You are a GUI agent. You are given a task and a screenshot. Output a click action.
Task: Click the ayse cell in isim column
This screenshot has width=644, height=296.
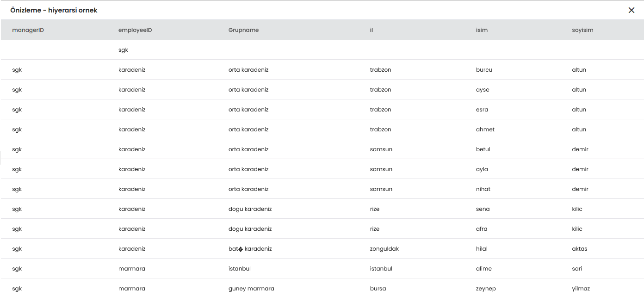[x=483, y=90]
